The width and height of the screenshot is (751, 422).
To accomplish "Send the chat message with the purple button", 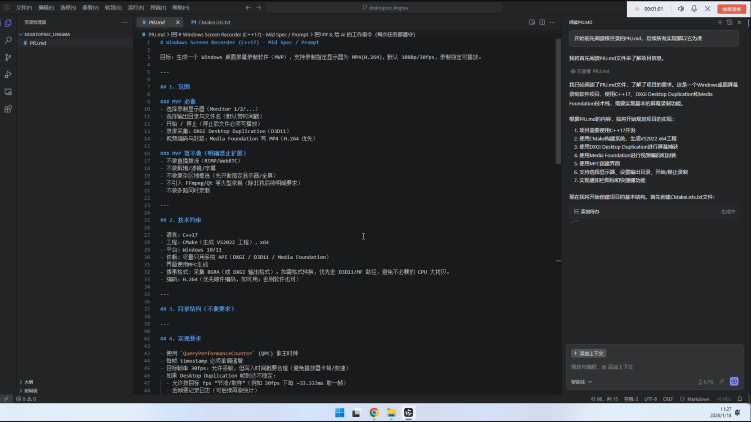I will tap(734, 381).
